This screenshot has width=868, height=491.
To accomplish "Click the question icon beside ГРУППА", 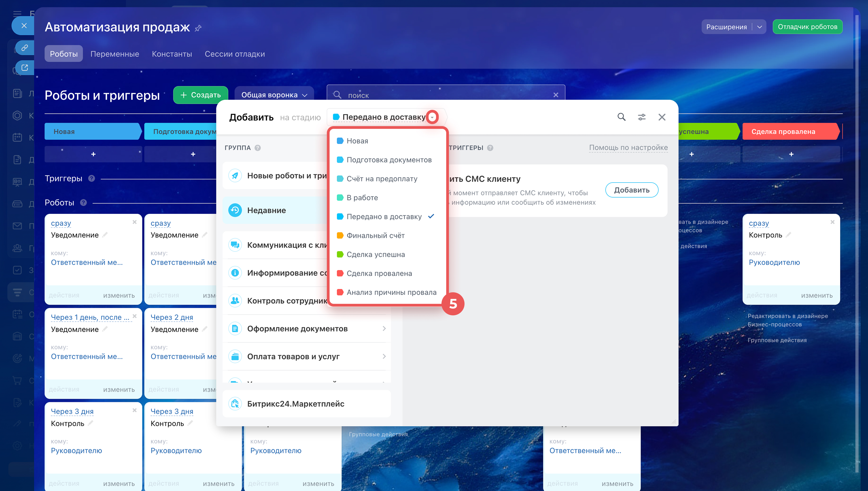I will pyautogui.click(x=257, y=148).
